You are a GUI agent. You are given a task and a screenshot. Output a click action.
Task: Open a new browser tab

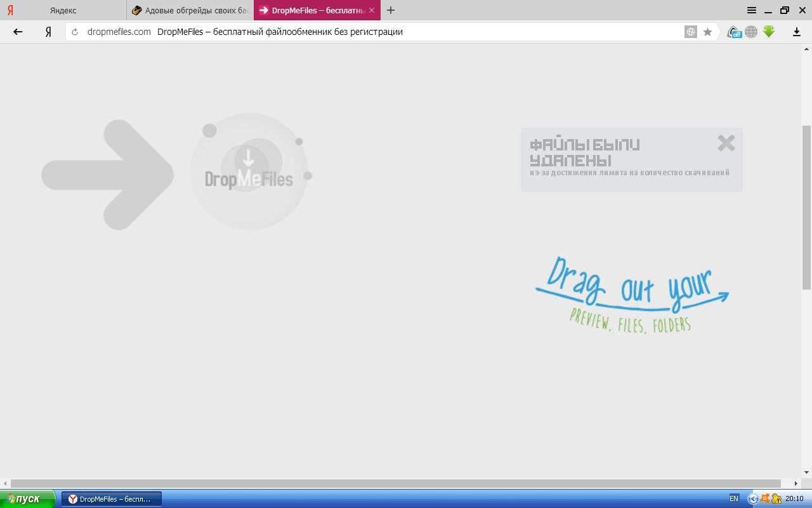(391, 10)
